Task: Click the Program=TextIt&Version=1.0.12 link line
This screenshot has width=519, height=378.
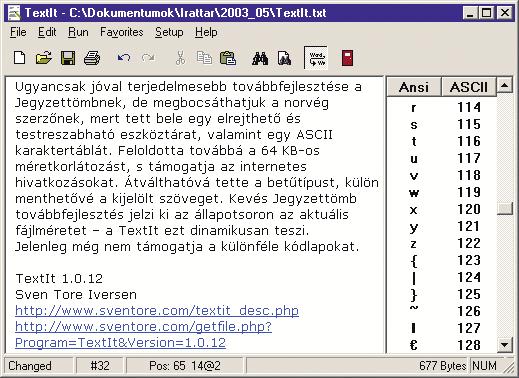Action: 120,342
